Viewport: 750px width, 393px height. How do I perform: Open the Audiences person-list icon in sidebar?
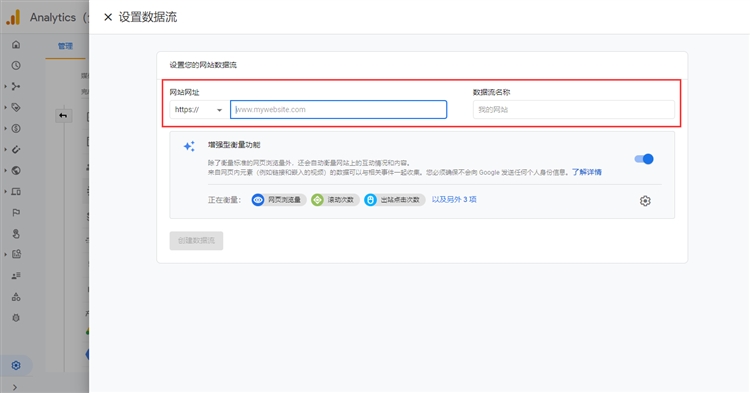click(16, 276)
